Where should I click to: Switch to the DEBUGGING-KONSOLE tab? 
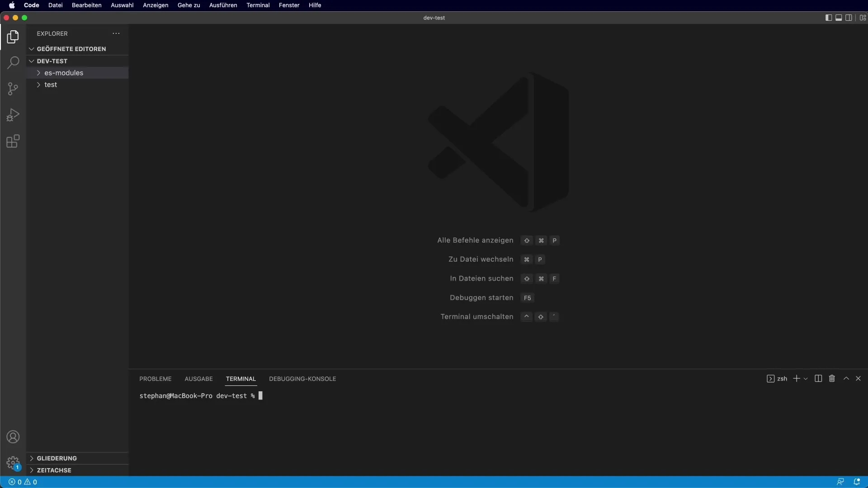302,379
